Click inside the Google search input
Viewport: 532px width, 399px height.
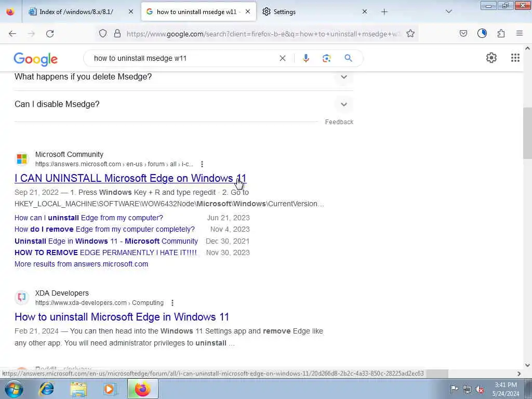[183, 58]
